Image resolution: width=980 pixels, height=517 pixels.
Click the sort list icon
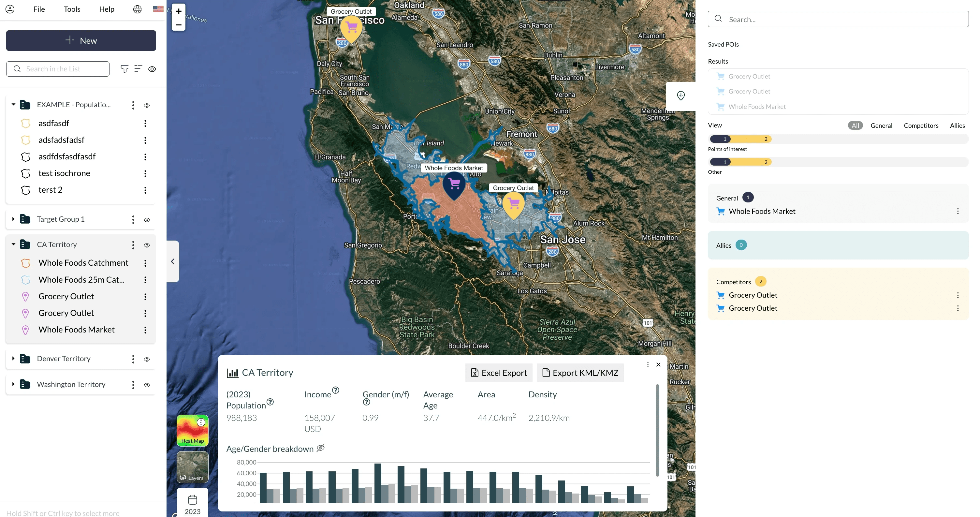pos(138,69)
